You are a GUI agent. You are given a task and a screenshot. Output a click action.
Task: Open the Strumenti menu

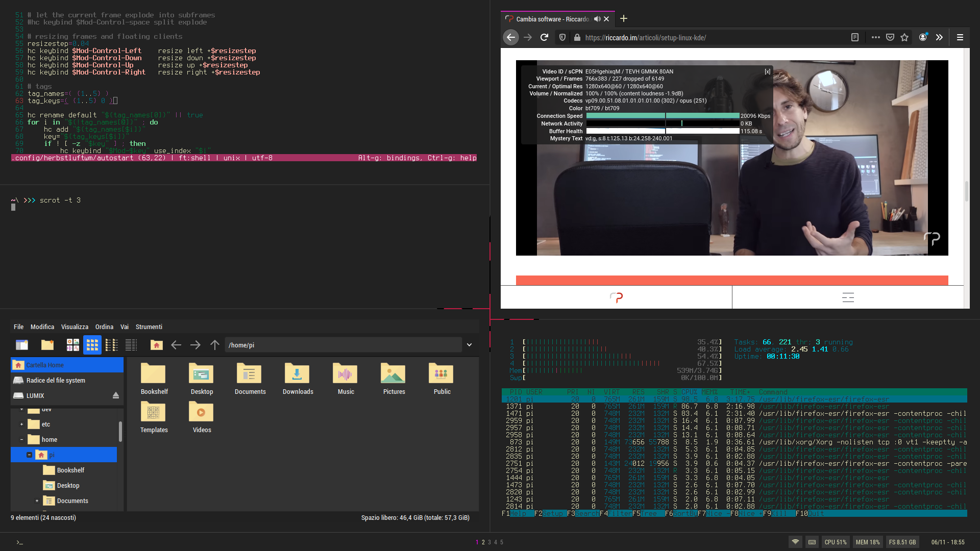click(149, 327)
